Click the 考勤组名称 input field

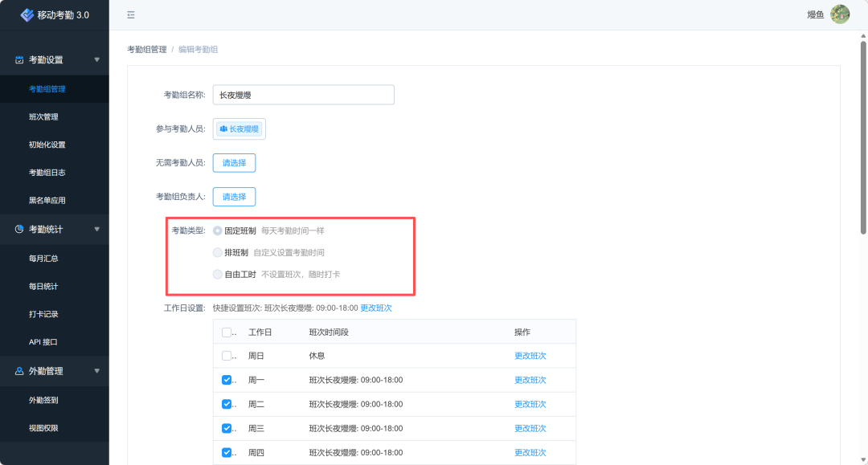pos(303,95)
